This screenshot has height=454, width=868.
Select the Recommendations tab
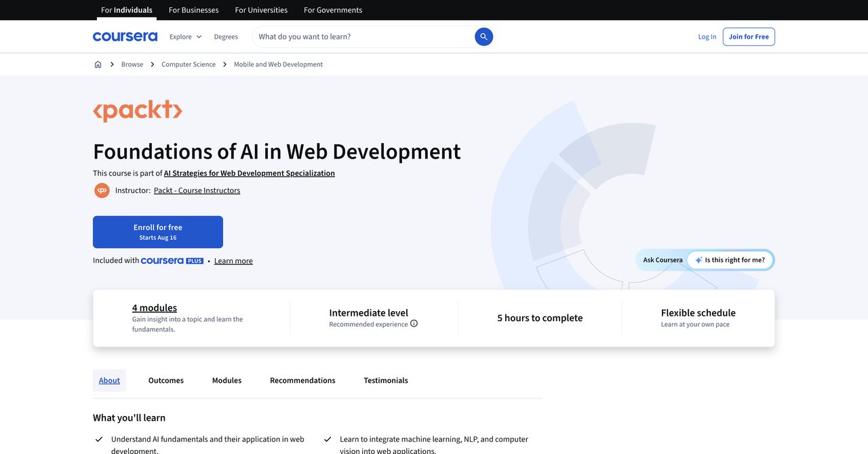click(302, 380)
